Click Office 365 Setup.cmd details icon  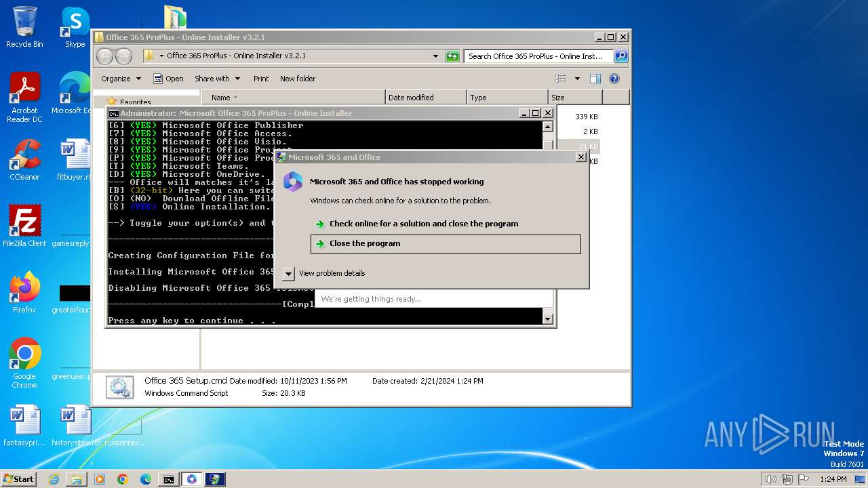pyautogui.click(x=120, y=387)
